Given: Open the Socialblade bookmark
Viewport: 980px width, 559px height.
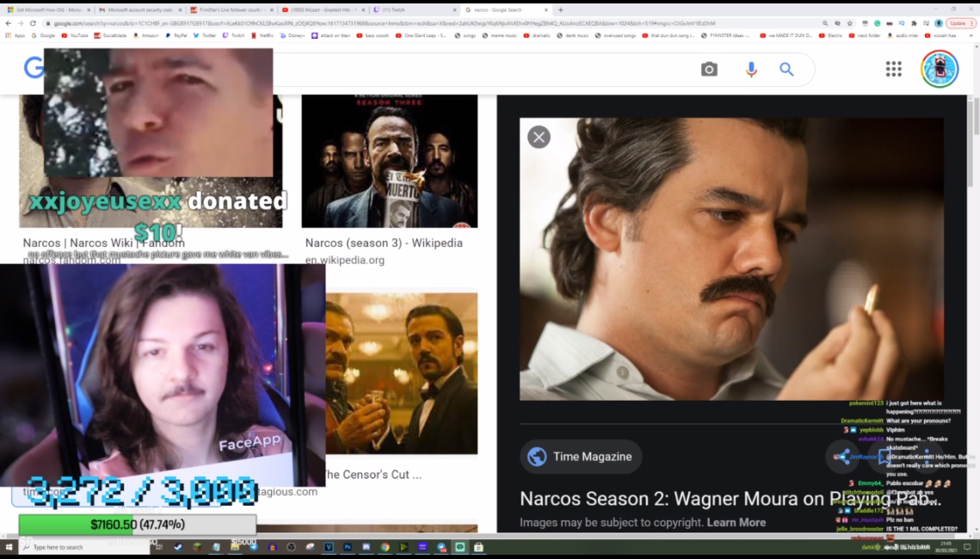Looking at the screenshot, I should tap(111, 35).
